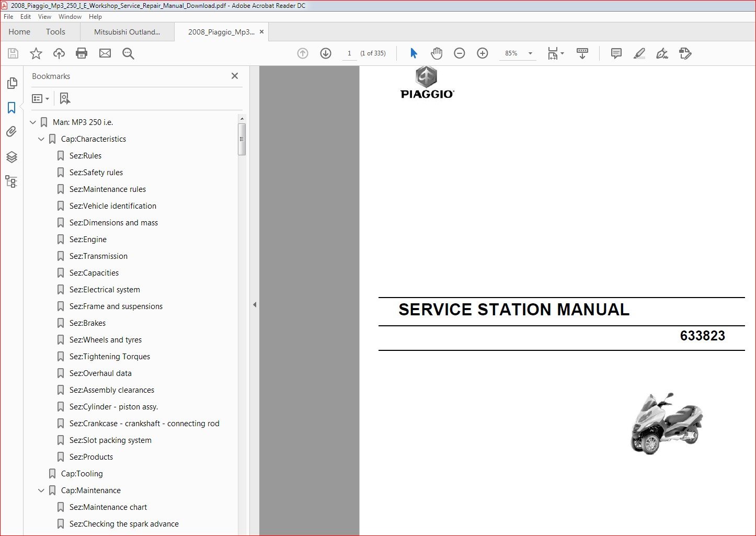Jump to Sez:Frame and suspensions bookmark

click(x=116, y=306)
